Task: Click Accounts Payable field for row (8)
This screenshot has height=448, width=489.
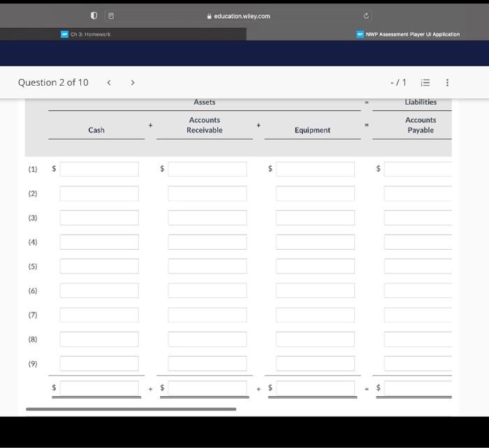Action: click(418, 339)
